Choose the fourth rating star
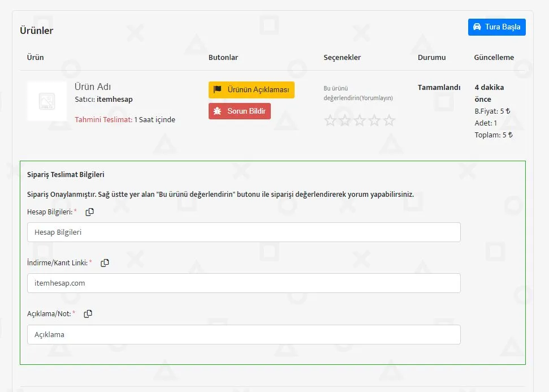This screenshot has height=392, width=549. [374, 120]
